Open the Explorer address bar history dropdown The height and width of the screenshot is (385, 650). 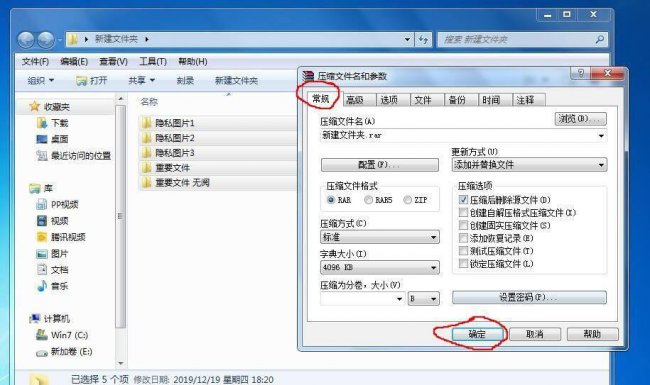point(407,39)
